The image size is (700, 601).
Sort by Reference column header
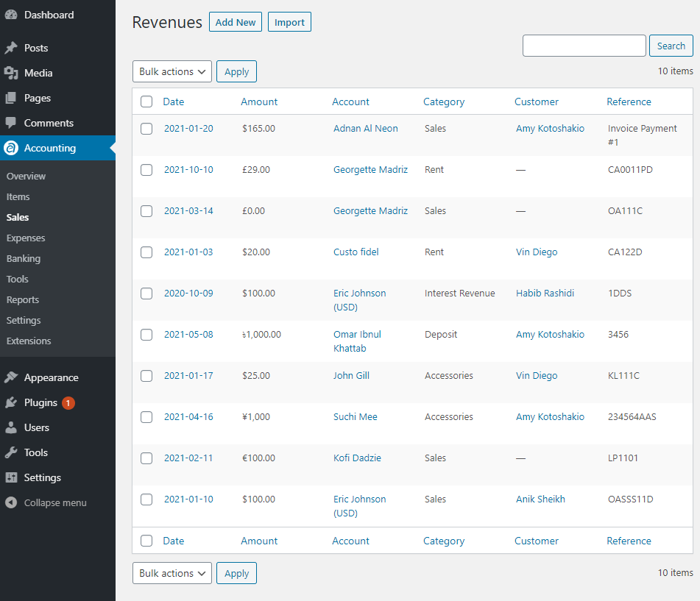(629, 102)
